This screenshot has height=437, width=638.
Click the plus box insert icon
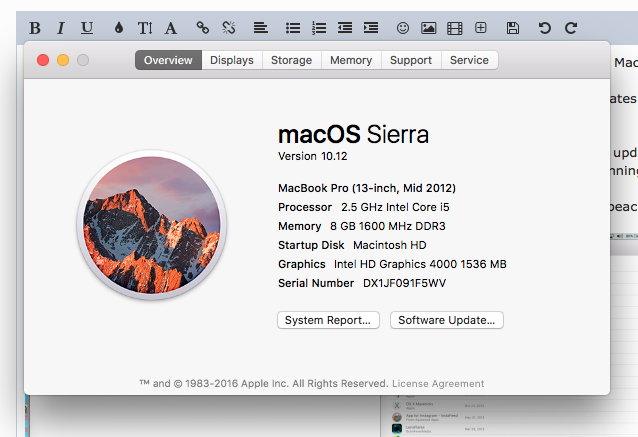coord(481,28)
